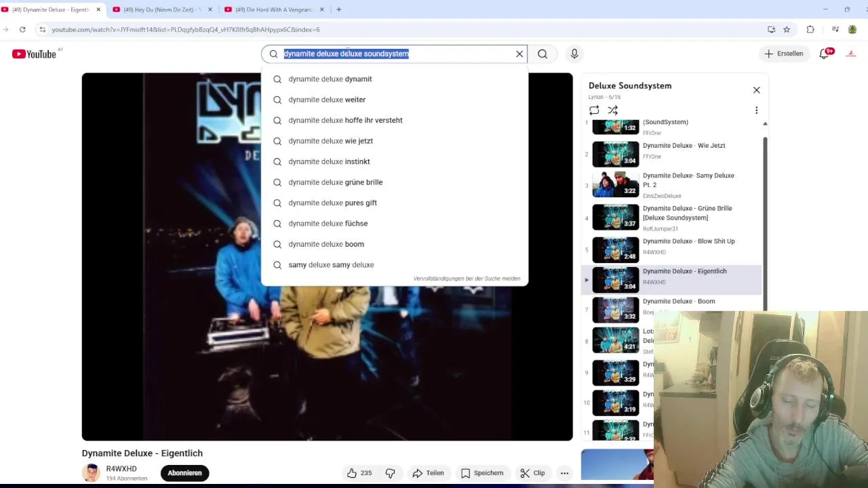Play 'Dynamite Deluxe - Wie Jetzt' from playlist
868x488 pixels.
pos(671,154)
